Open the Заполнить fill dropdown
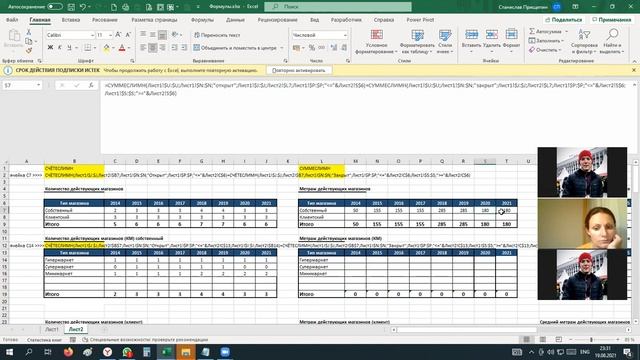Screen dimensions: 640x360 click(x=546, y=40)
